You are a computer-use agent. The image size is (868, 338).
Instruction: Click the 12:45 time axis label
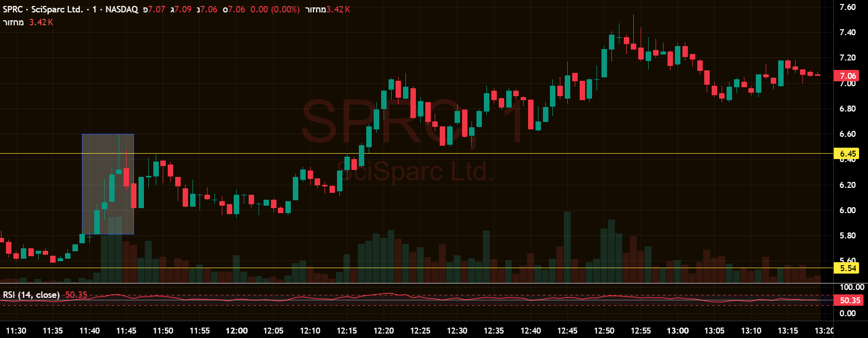click(567, 331)
